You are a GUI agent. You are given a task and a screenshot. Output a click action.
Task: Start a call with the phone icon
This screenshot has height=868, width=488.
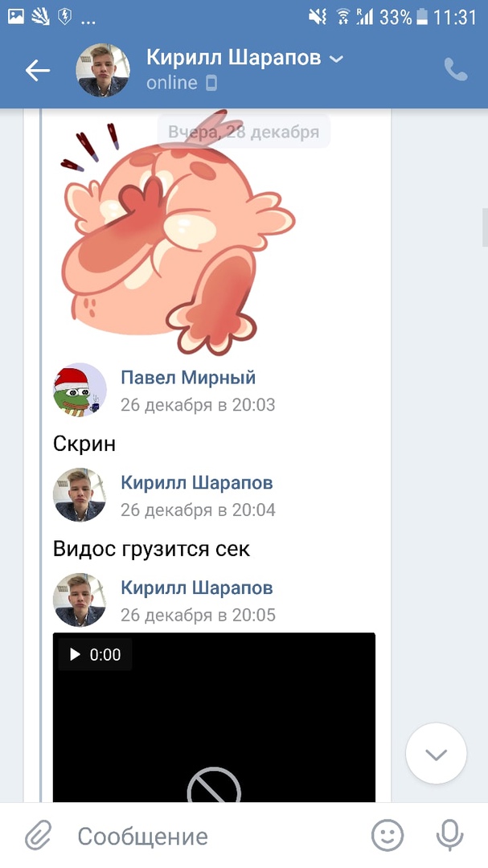pos(456,70)
